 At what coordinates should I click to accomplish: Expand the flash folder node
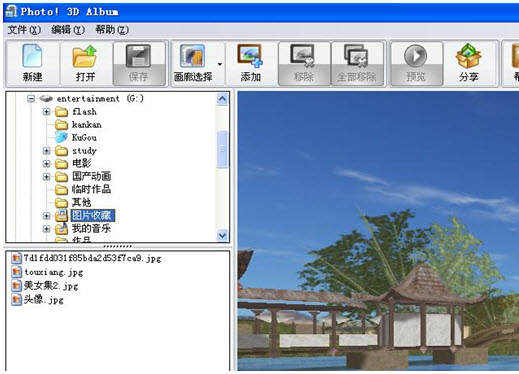click(46, 112)
